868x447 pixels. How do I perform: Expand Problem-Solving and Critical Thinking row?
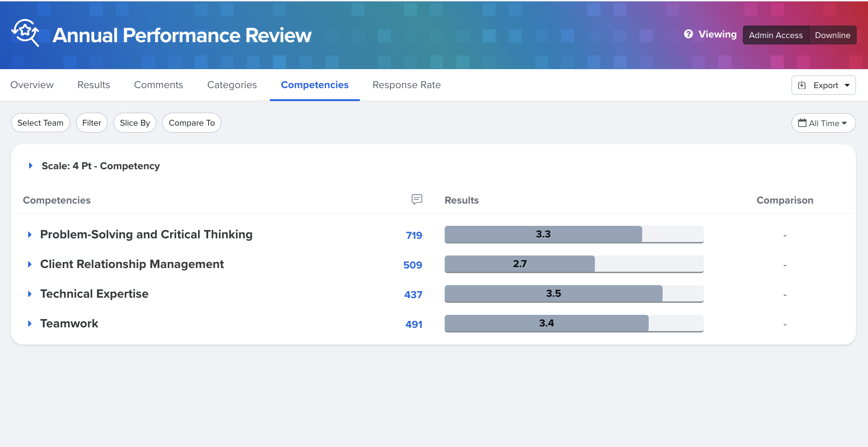coord(30,235)
